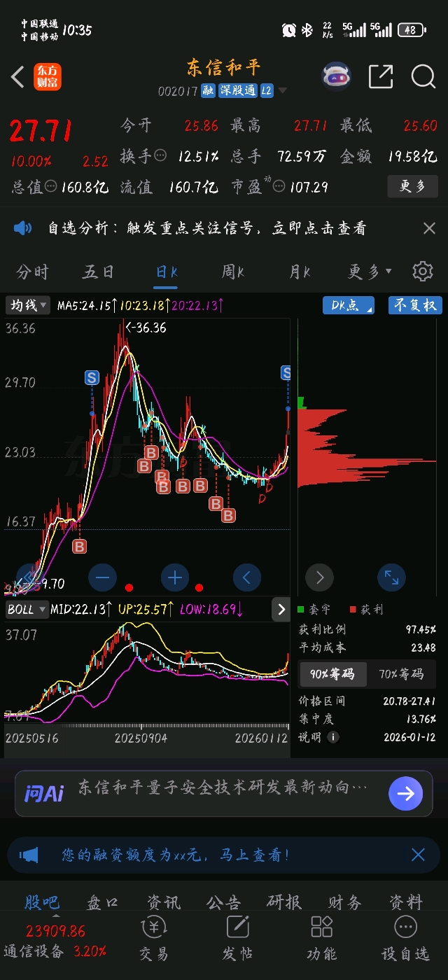Move chart right with arrow button

[x=320, y=577]
